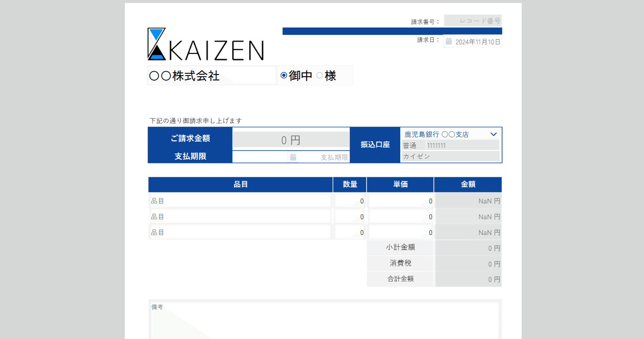Click the 請求番号 record number field
This screenshot has width=644, height=339.
click(x=473, y=20)
